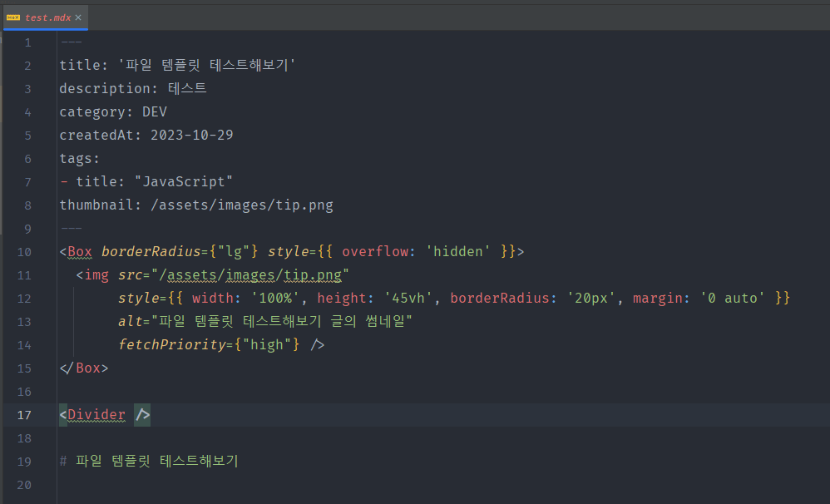830x504 pixels.
Task: Click the createdAt date 2023-10-29
Action: click(191, 135)
